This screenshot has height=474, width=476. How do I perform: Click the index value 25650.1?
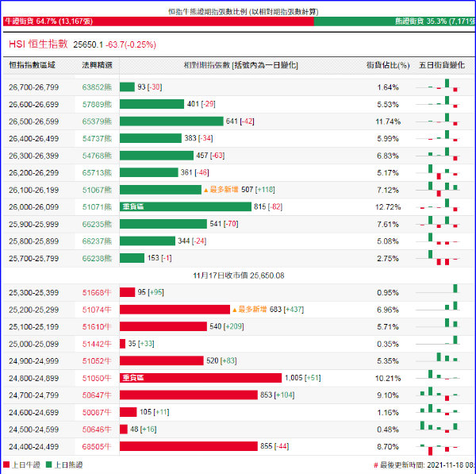pyautogui.click(x=88, y=44)
